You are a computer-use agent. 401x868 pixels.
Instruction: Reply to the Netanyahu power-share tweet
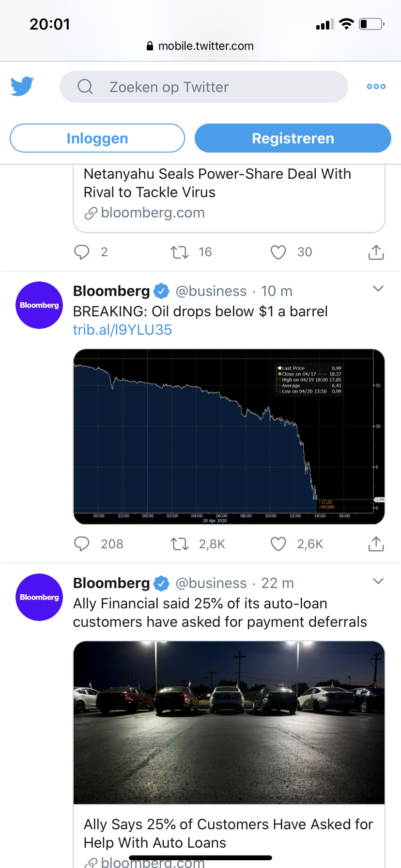(82, 252)
